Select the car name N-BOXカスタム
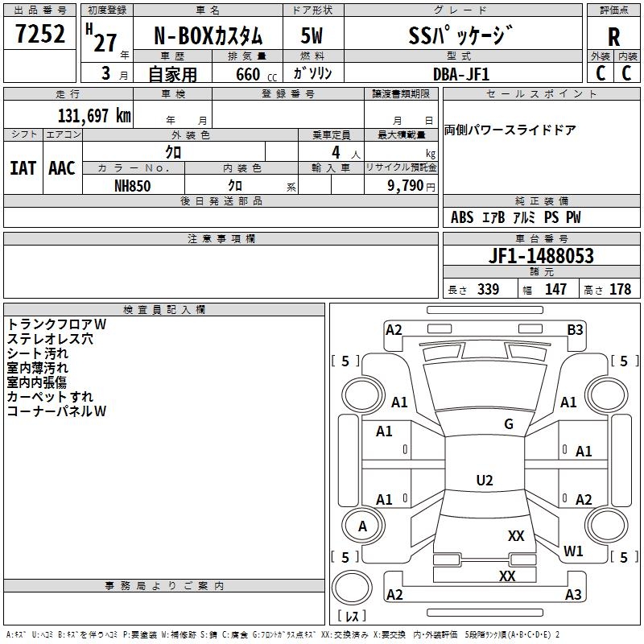The width and height of the screenshot is (644, 644). [x=208, y=37]
